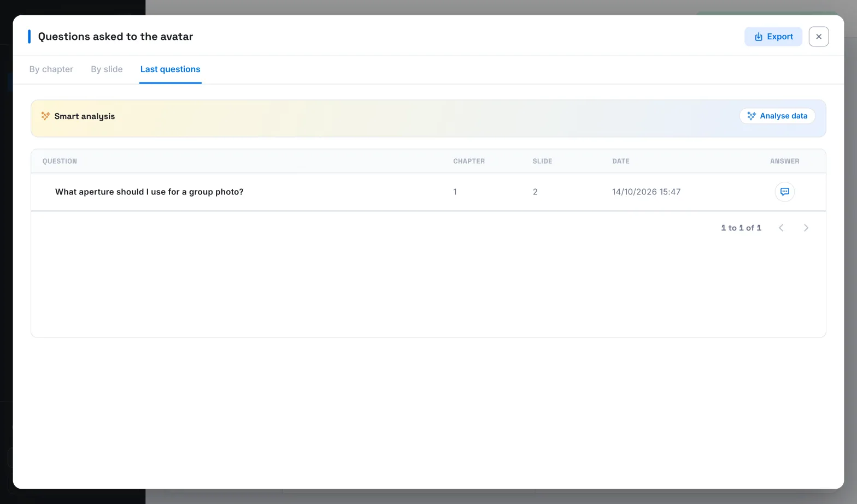Screen dimensions: 857x504
Task: Click the aperture group photo question text
Action: 149,192
